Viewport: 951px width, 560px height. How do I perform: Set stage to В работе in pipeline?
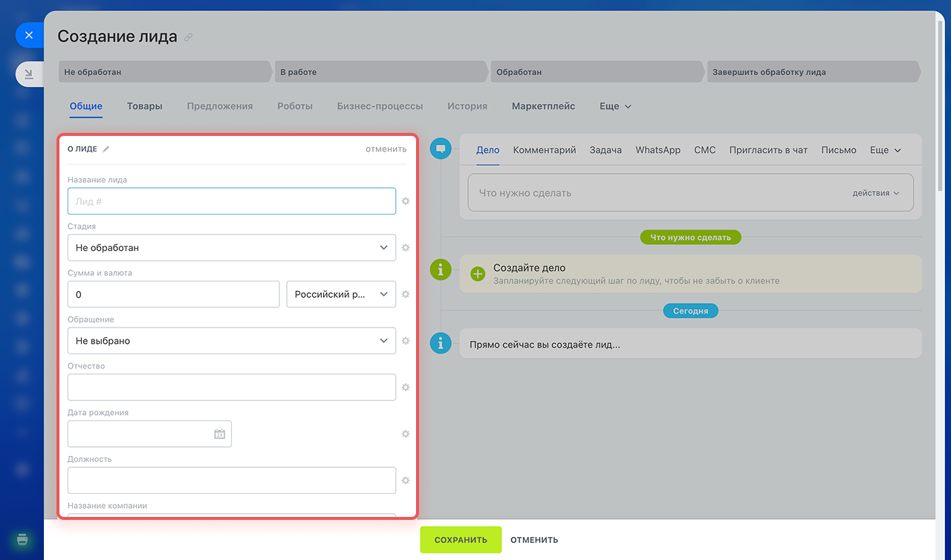tap(381, 72)
